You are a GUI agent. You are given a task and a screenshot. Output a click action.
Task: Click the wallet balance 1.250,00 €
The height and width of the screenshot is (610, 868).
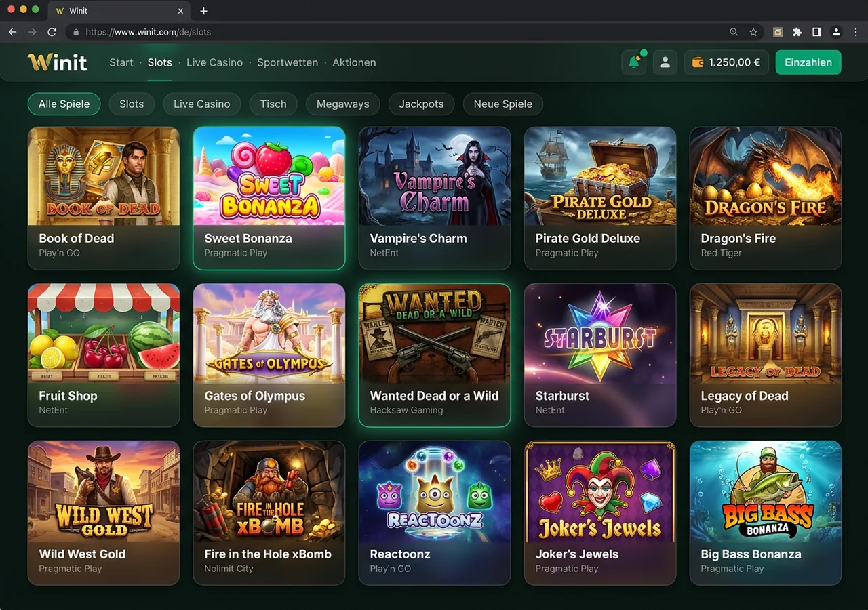(726, 62)
